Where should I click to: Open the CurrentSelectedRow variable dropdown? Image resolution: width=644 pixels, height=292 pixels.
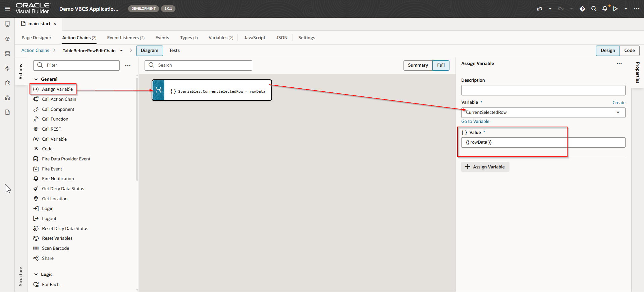point(618,113)
